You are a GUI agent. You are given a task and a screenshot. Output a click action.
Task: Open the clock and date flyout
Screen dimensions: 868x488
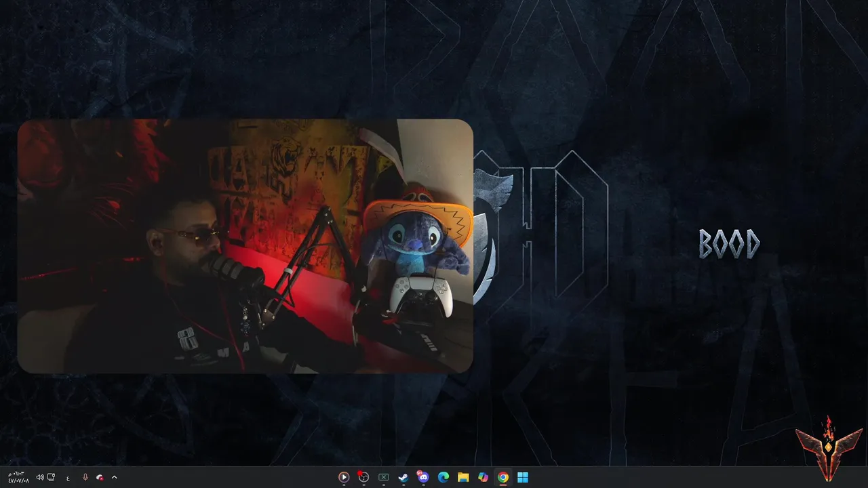(18, 477)
